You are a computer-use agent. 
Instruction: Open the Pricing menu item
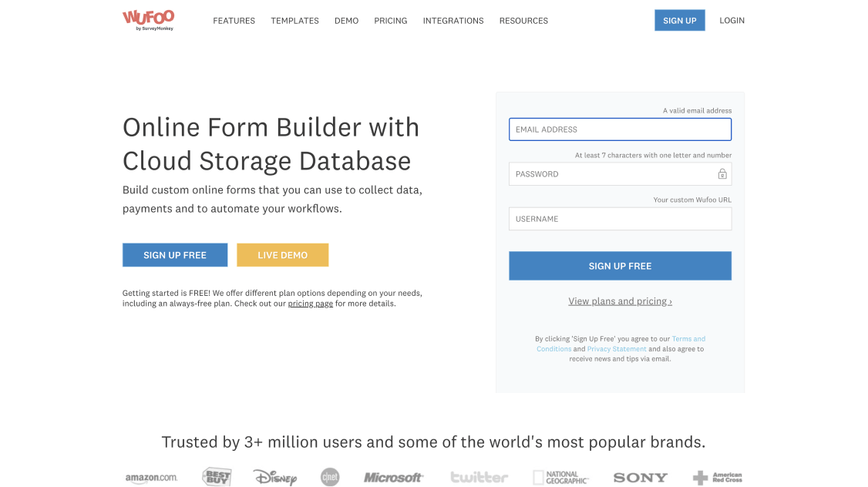[x=390, y=21]
